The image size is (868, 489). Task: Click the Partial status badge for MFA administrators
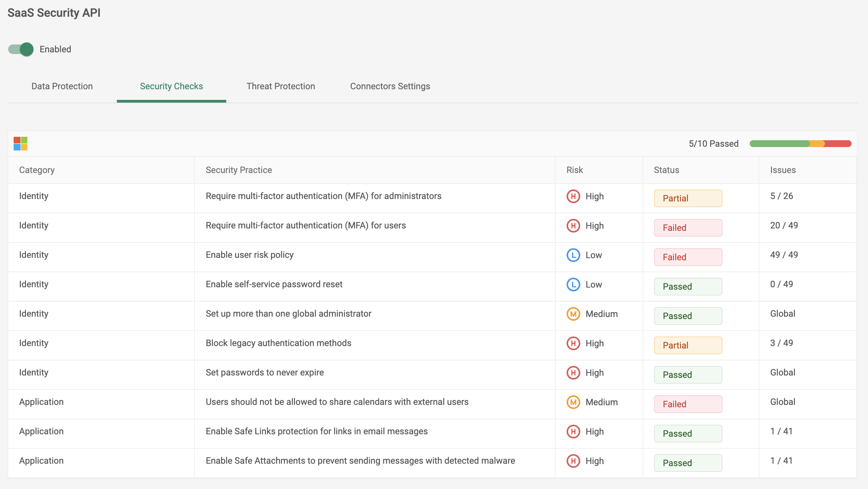pyautogui.click(x=688, y=198)
